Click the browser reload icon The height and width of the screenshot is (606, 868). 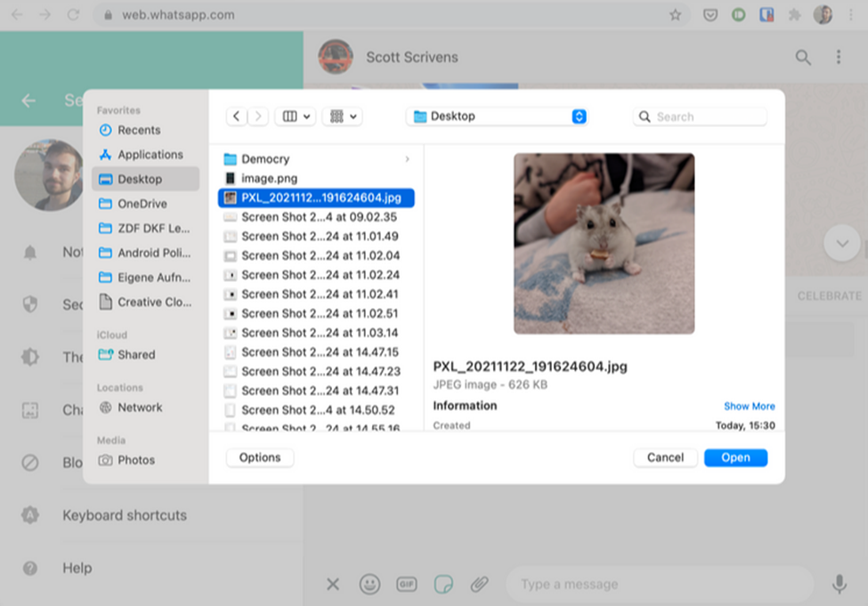73,15
